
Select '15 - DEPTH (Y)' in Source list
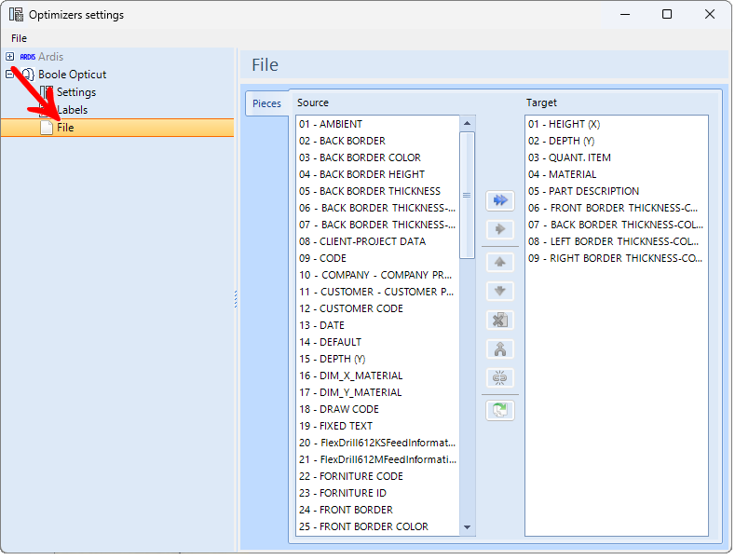click(378, 360)
